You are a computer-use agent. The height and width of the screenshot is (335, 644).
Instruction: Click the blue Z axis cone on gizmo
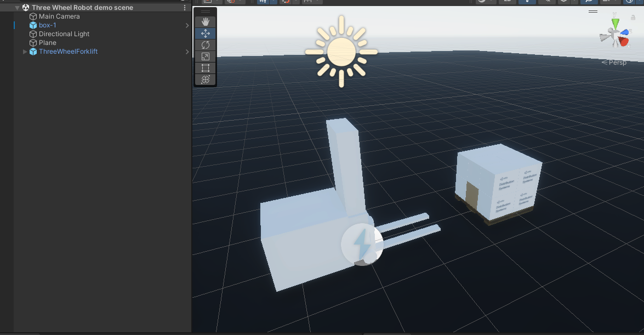pyautogui.click(x=625, y=32)
